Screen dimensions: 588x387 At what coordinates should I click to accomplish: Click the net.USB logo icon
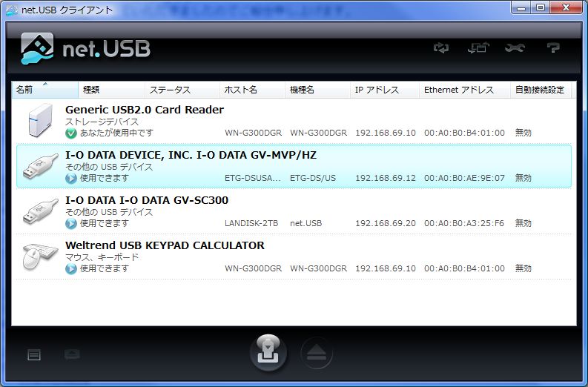click(x=37, y=49)
